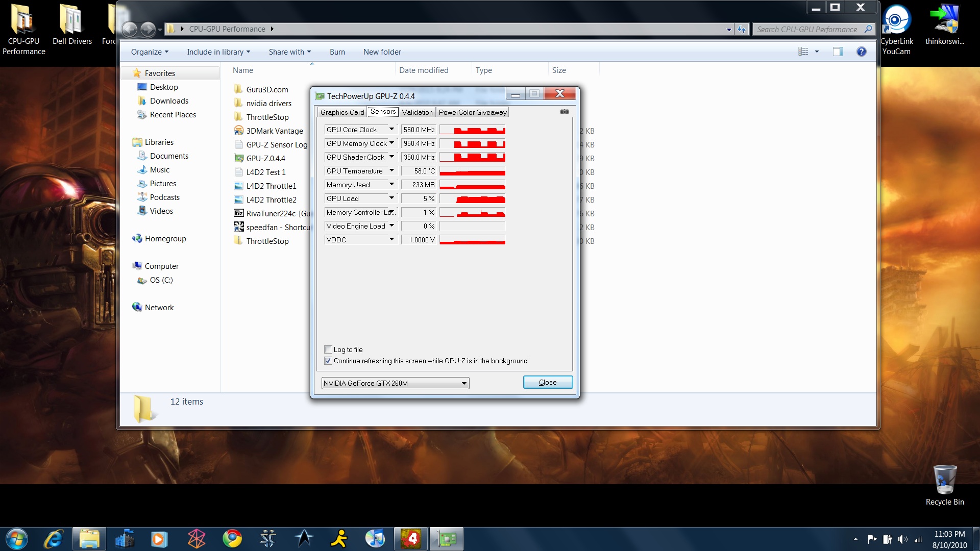Click the volume speaker tray icon
Image resolution: width=980 pixels, height=551 pixels.
point(902,539)
